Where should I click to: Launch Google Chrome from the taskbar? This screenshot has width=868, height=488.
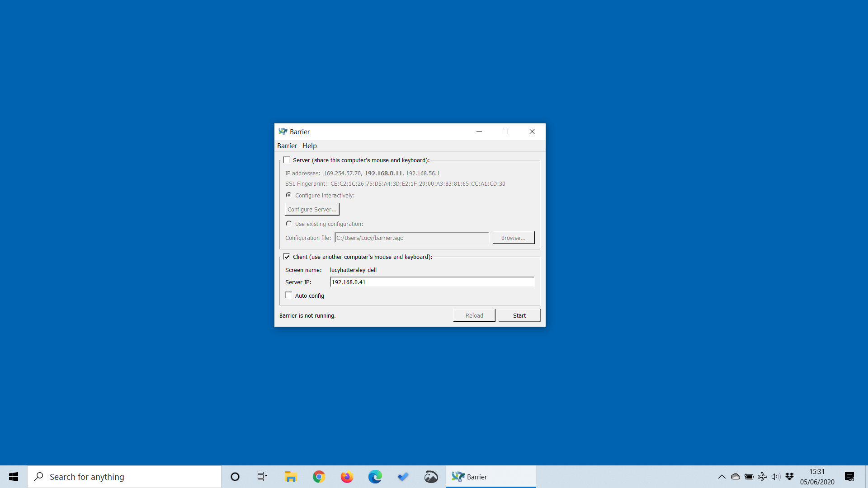coord(319,476)
